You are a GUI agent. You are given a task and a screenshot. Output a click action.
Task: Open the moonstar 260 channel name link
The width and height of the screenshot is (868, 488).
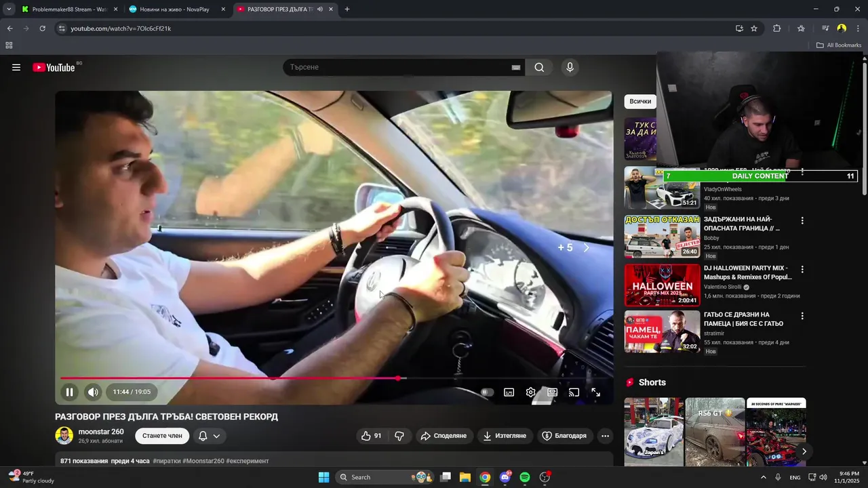[x=101, y=432]
